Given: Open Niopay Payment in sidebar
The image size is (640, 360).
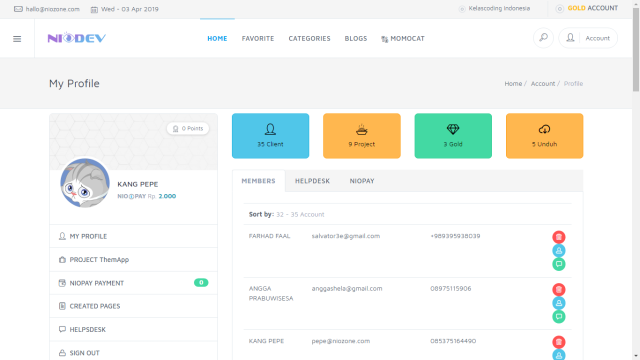Looking at the screenshot, I should tap(133, 283).
